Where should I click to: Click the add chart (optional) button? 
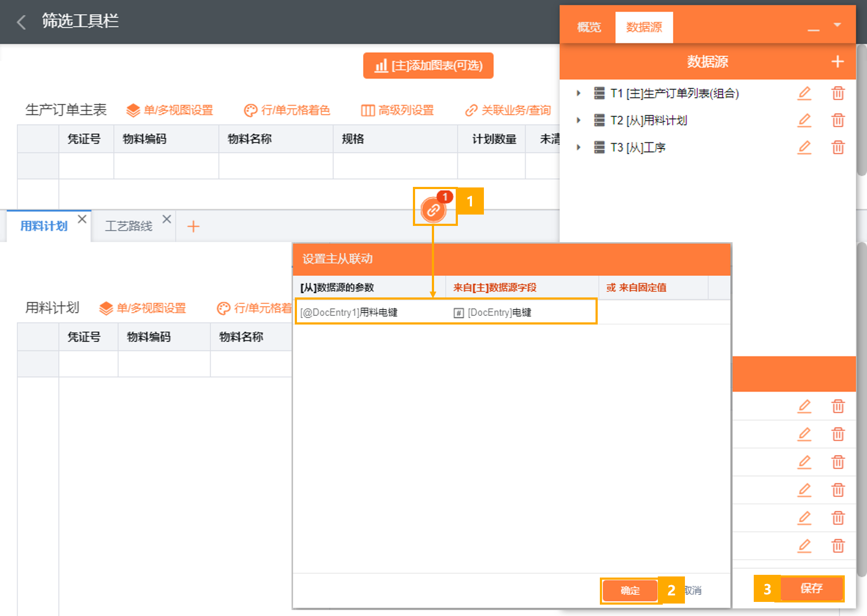coord(428,66)
